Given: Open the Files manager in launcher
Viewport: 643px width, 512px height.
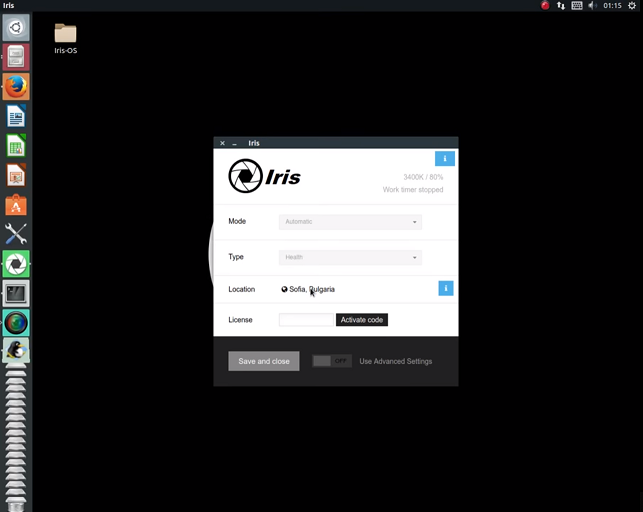Looking at the screenshot, I should pos(16,57).
